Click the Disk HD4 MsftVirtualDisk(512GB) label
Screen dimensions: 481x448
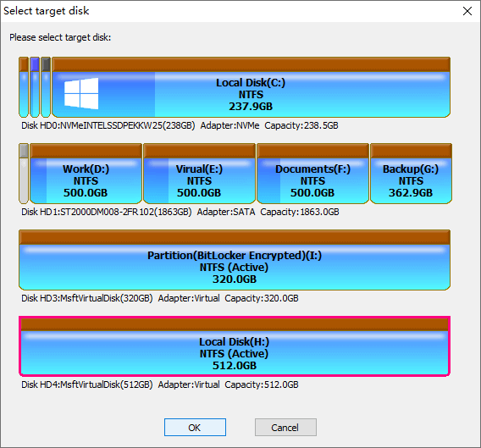coord(160,384)
